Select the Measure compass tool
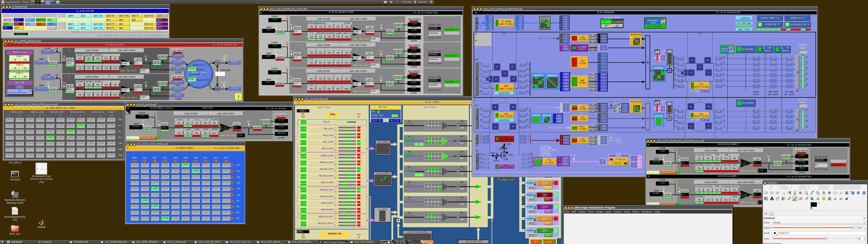The width and height of the screenshot is (868, 244). click(824, 193)
